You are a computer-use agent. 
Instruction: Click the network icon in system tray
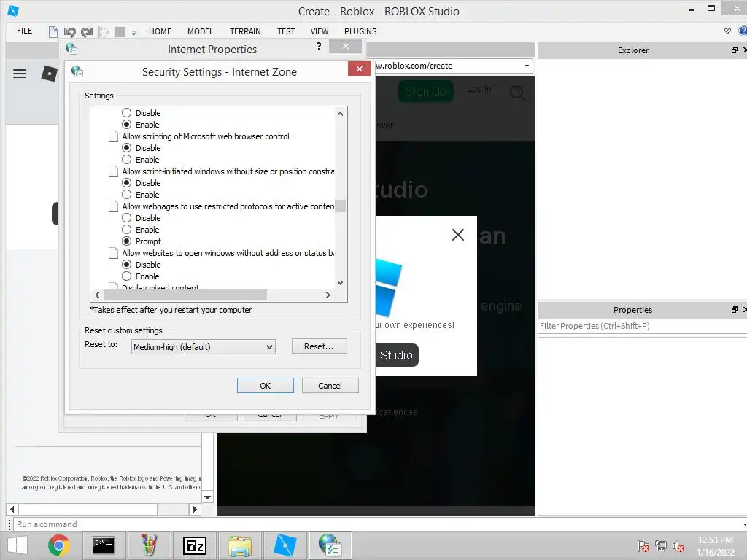(x=661, y=545)
